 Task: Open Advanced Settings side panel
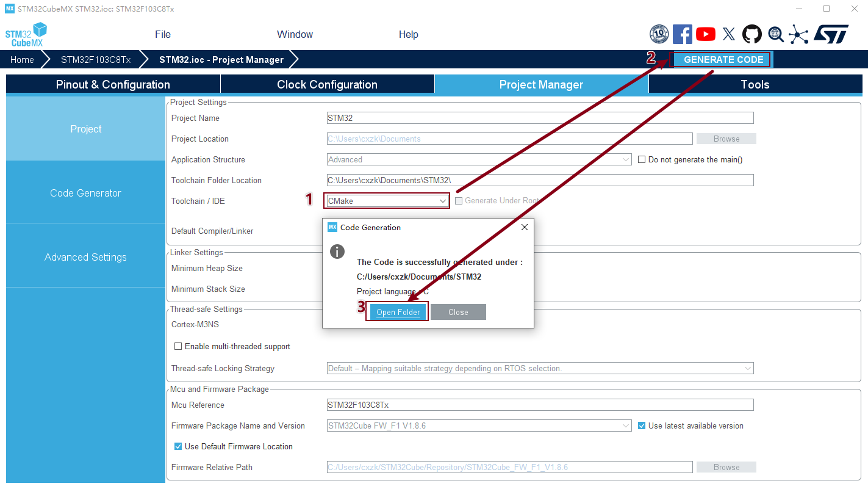[85, 257]
